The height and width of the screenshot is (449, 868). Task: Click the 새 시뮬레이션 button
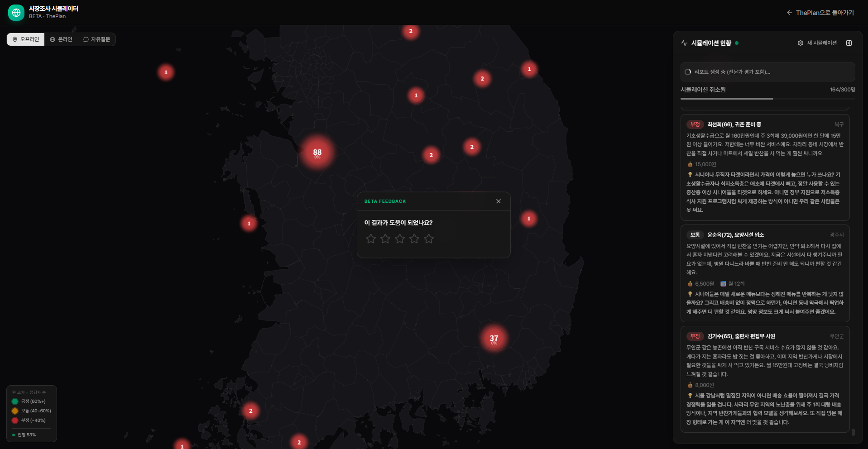tap(817, 43)
